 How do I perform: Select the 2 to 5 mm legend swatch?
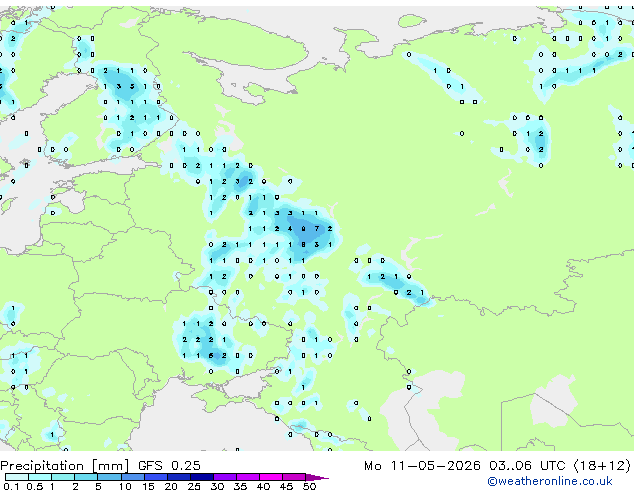(x=86, y=477)
